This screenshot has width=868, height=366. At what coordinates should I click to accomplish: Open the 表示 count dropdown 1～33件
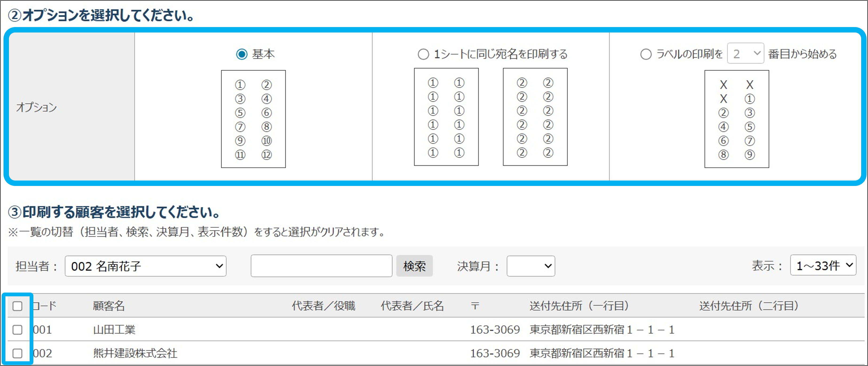823,265
